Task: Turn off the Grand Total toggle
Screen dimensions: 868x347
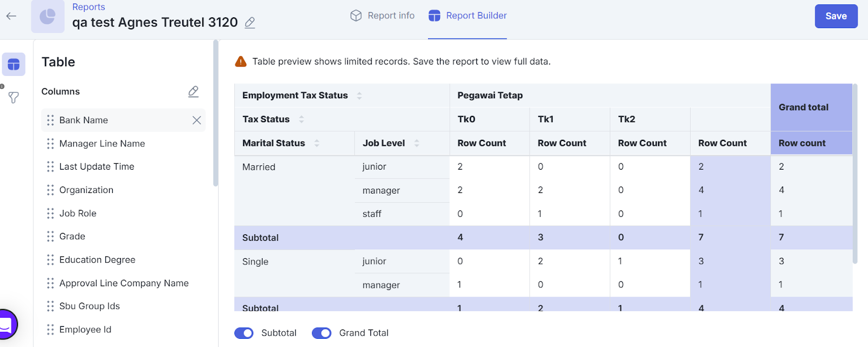Action: click(322, 333)
